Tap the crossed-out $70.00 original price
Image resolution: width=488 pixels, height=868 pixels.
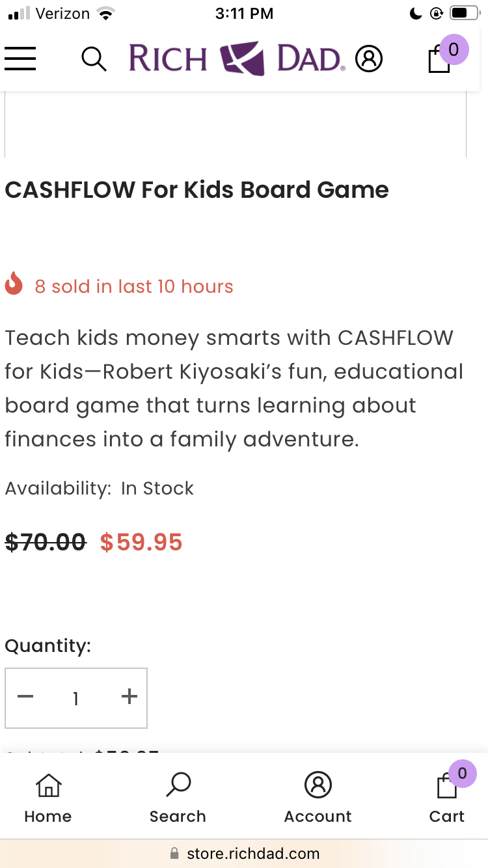(46, 542)
